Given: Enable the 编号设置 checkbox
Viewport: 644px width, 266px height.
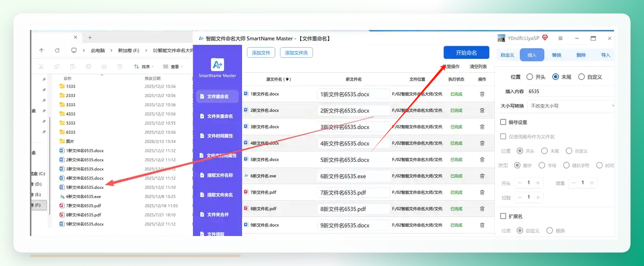Looking at the screenshot, I should [x=503, y=122].
